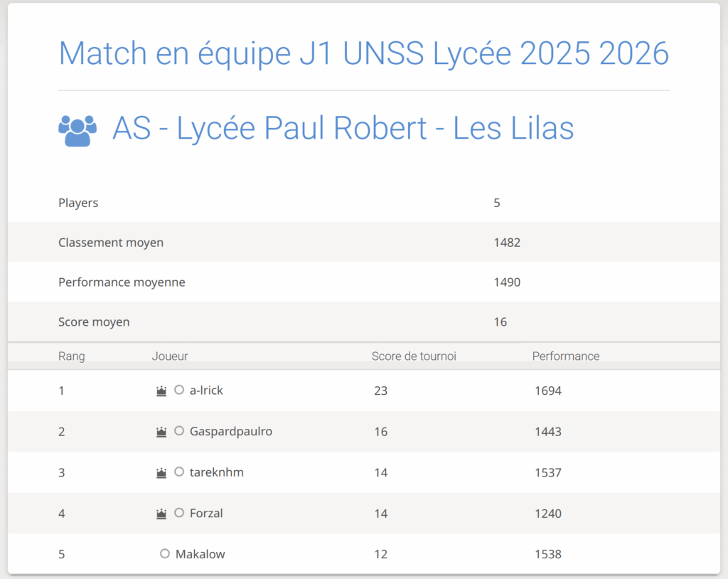Click the Joueur column header
This screenshot has height=579, width=728.
pos(169,356)
